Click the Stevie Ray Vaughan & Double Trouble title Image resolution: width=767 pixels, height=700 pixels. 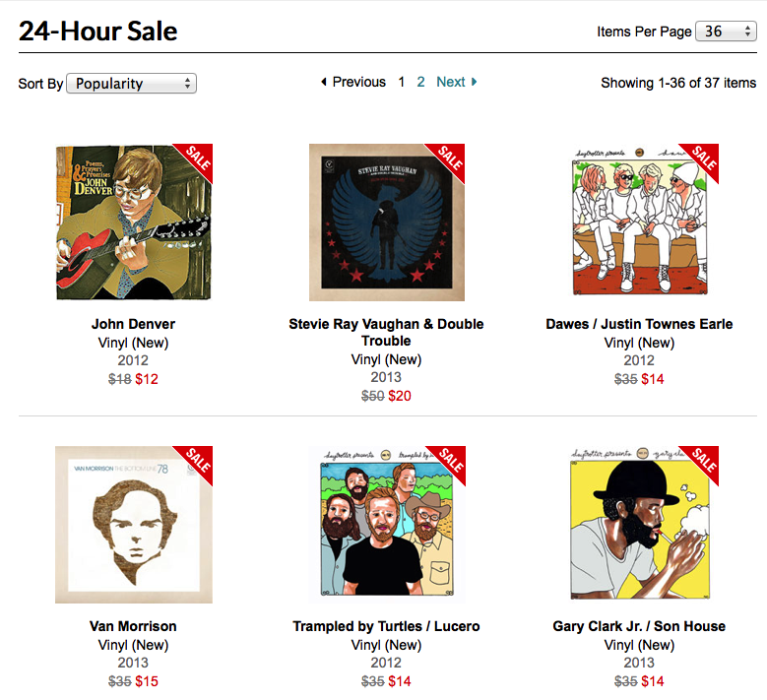click(x=386, y=332)
